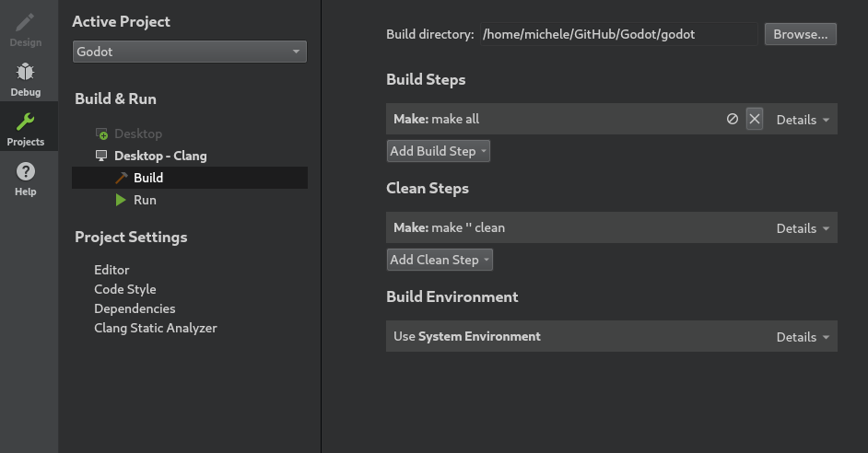Open the Add Clean Step dropdown
Image resolution: width=868 pixels, height=453 pixels.
440,260
